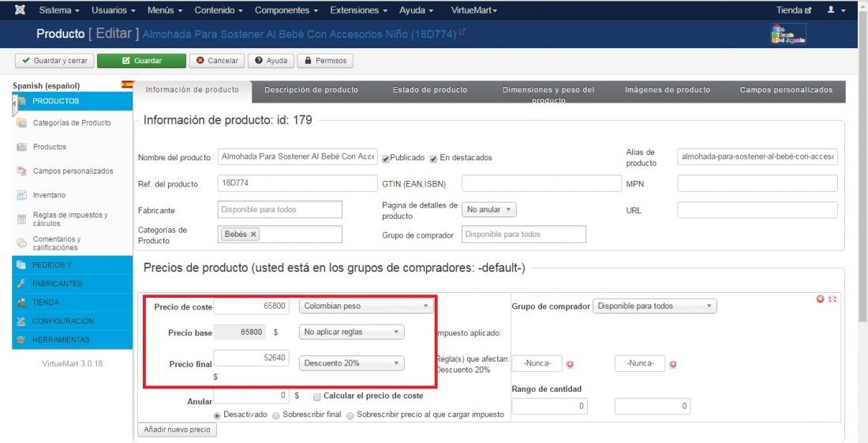Click the Comentarios y calificaciones icon

click(21, 243)
